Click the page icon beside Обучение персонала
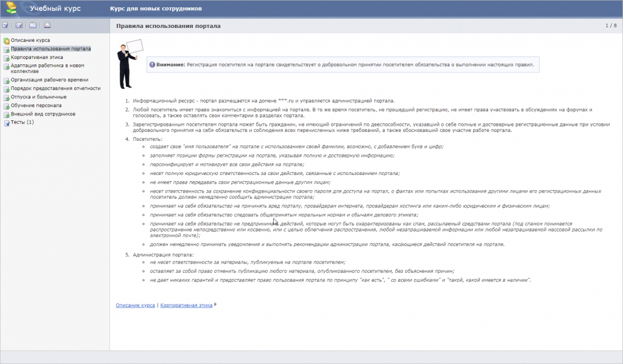The image size is (623, 364). [x=6, y=106]
